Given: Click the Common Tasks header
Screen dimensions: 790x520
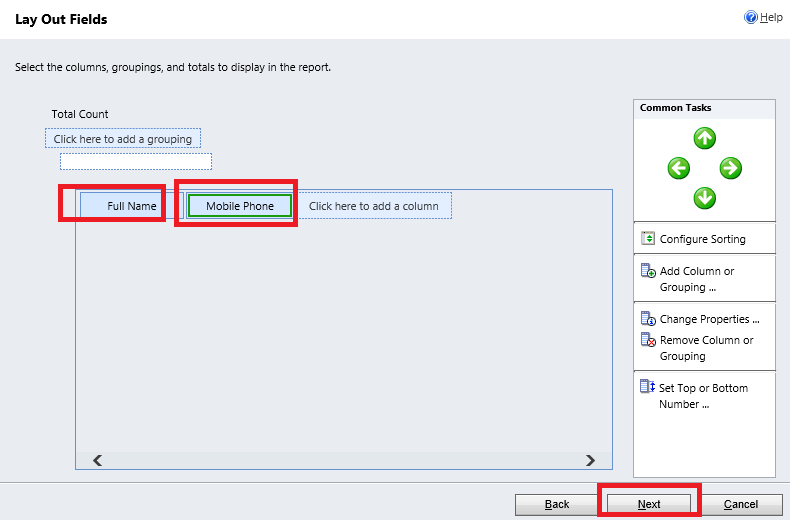Looking at the screenshot, I should pyautogui.click(x=675, y=108).
